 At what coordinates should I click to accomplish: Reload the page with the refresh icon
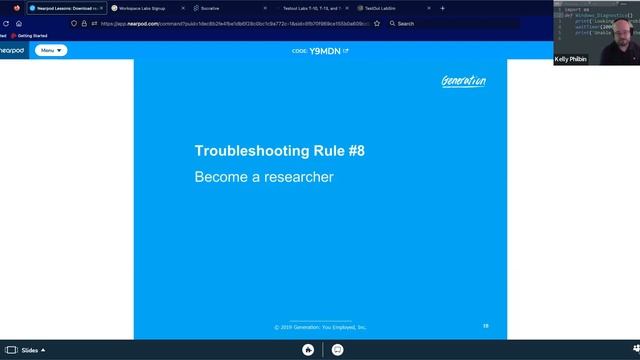click(6, 24)
